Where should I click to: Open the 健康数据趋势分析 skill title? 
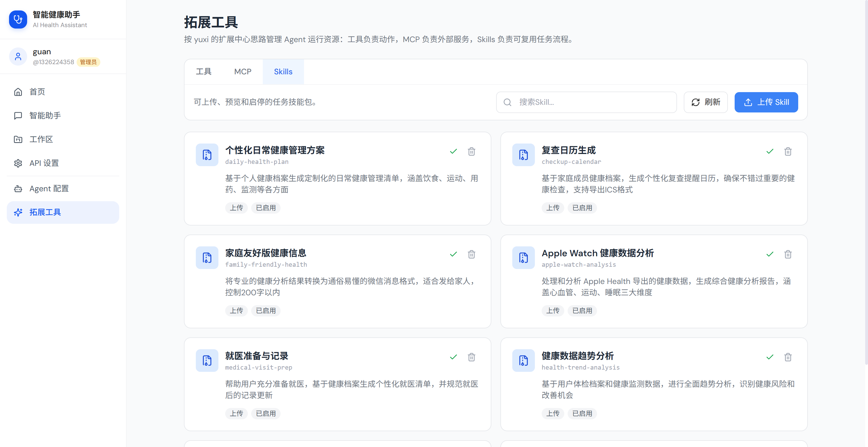click(x=578, y=356)
